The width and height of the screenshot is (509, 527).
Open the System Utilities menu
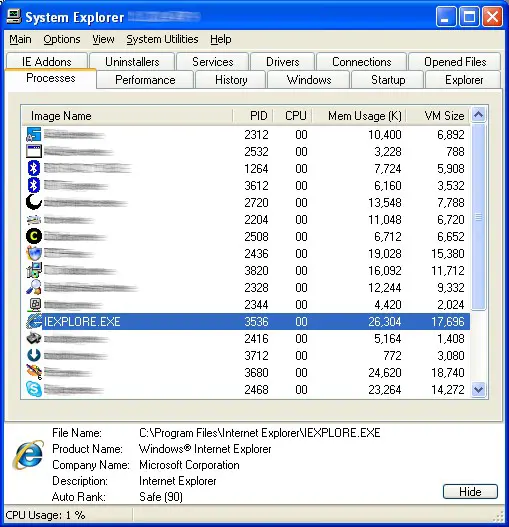pyautogui.click(x=162, y=39)
